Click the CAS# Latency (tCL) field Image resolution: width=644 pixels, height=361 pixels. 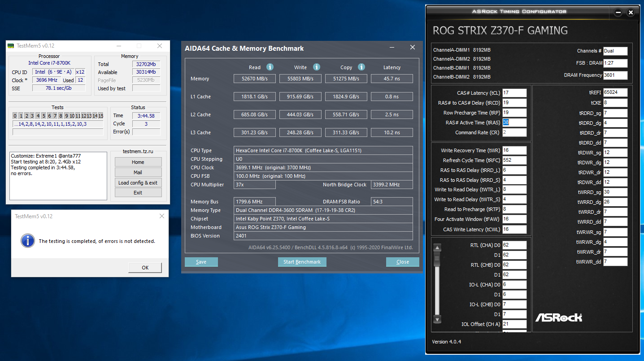point(514,93)
